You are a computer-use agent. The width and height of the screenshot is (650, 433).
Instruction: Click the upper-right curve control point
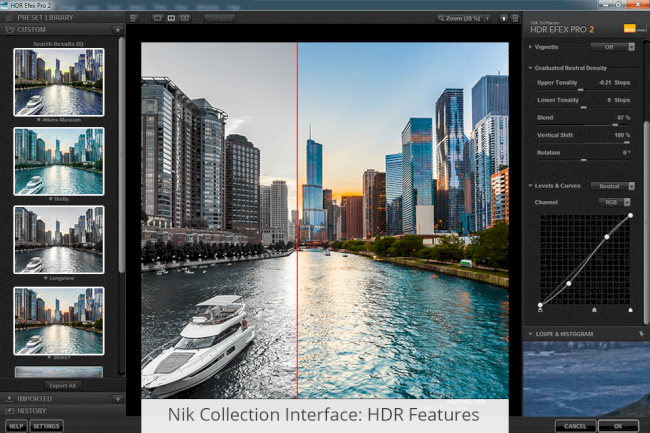(x=607, y=237)
